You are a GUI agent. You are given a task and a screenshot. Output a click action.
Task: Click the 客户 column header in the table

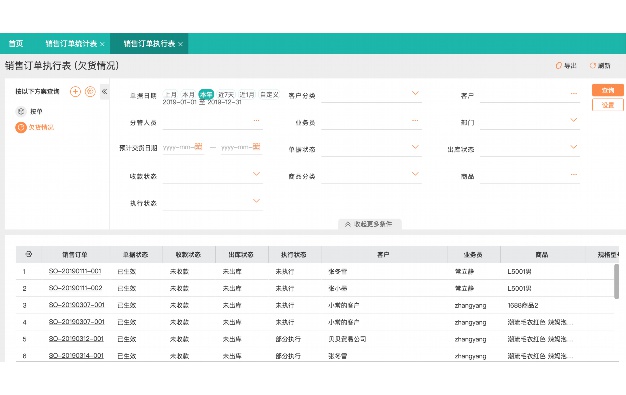click(x=384, y=254)
